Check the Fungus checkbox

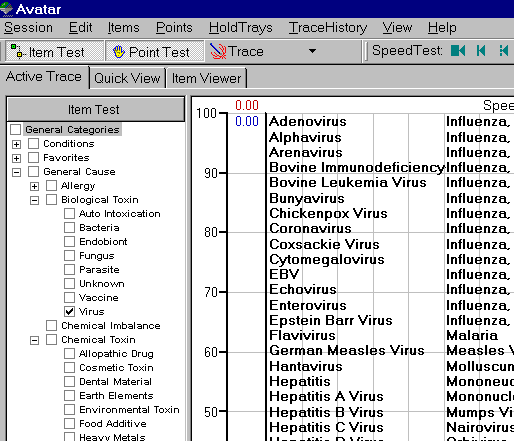69,255
